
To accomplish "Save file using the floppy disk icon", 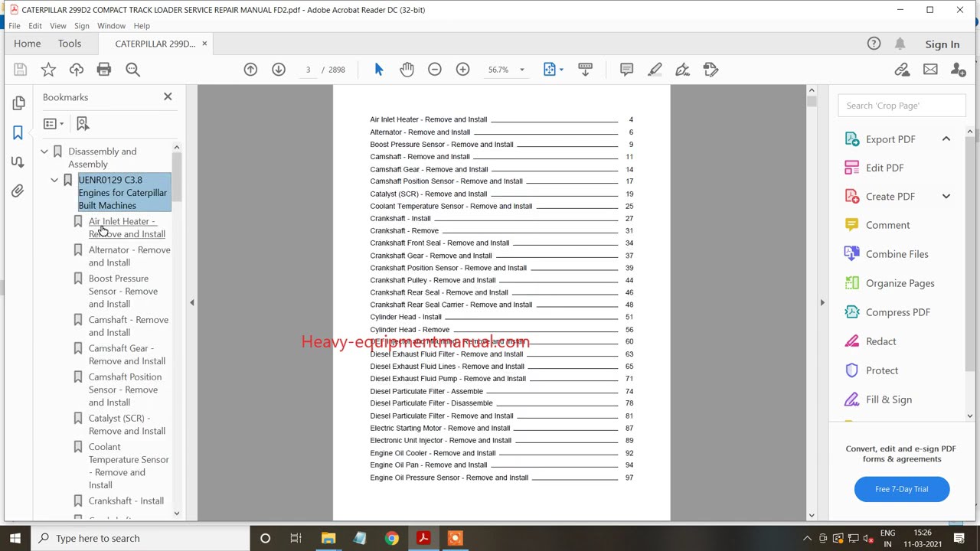I will [x=21, y=70].
